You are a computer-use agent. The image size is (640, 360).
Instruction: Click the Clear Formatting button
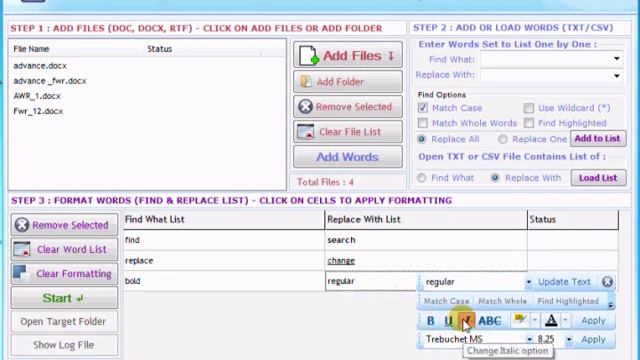[x=64, y=273]
